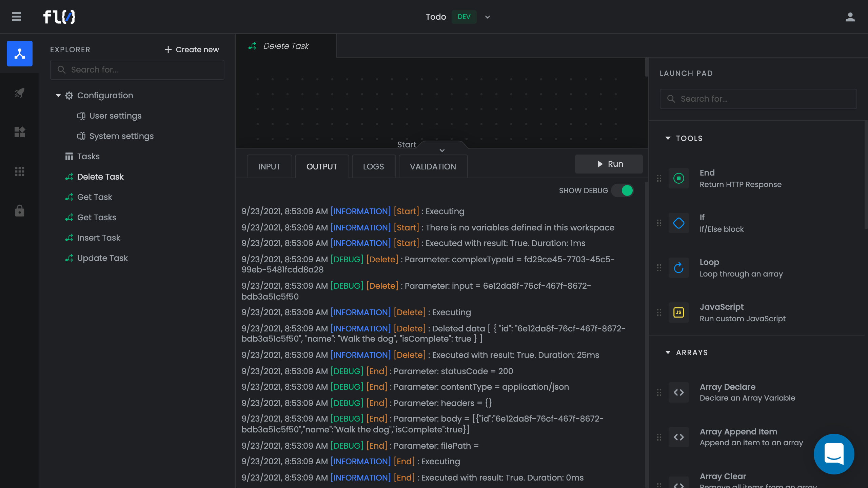Screen dimensions: 868x488
Task: Toggle the Show Debug switch off
Action: click(623, 190)
